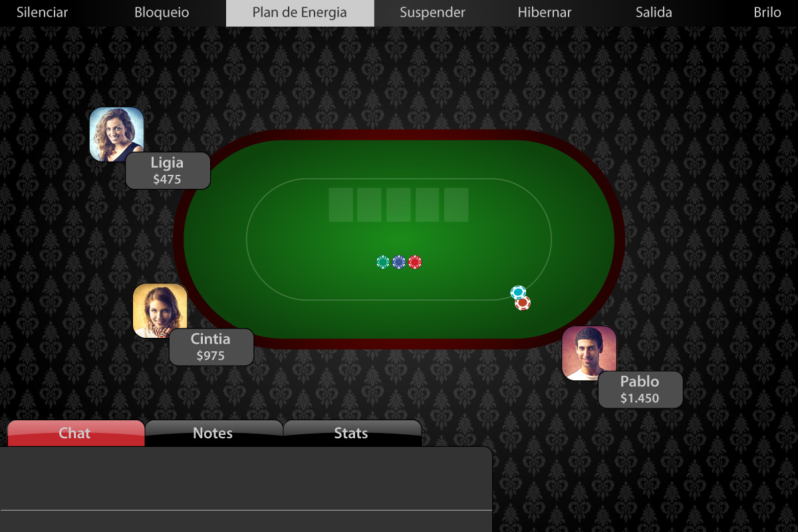
Task: Click the chat message input field
Action: tap(246, 521)
